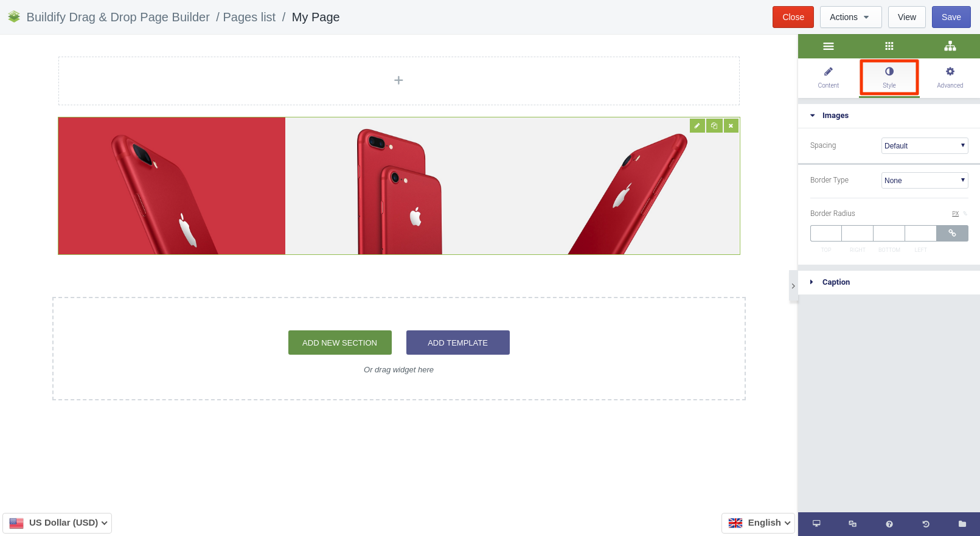Switch to the Content tab

click(828, 78)
